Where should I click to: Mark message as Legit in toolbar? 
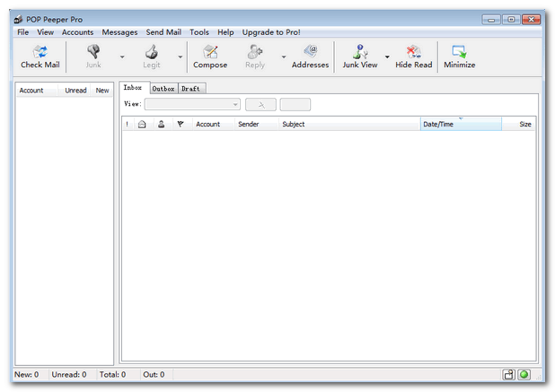pos(152,57)
